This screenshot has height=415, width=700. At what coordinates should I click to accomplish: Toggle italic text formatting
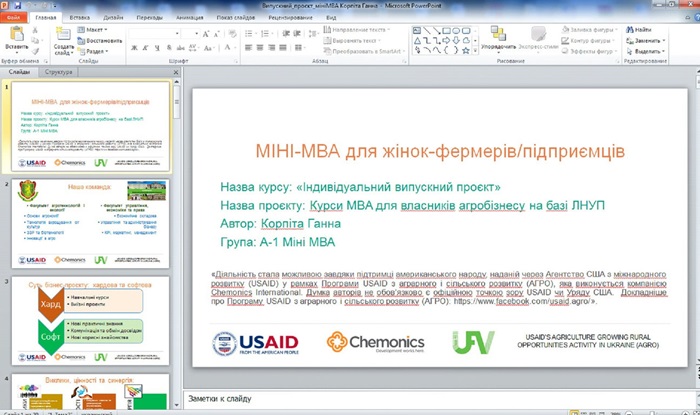click(x=143, y=49)
